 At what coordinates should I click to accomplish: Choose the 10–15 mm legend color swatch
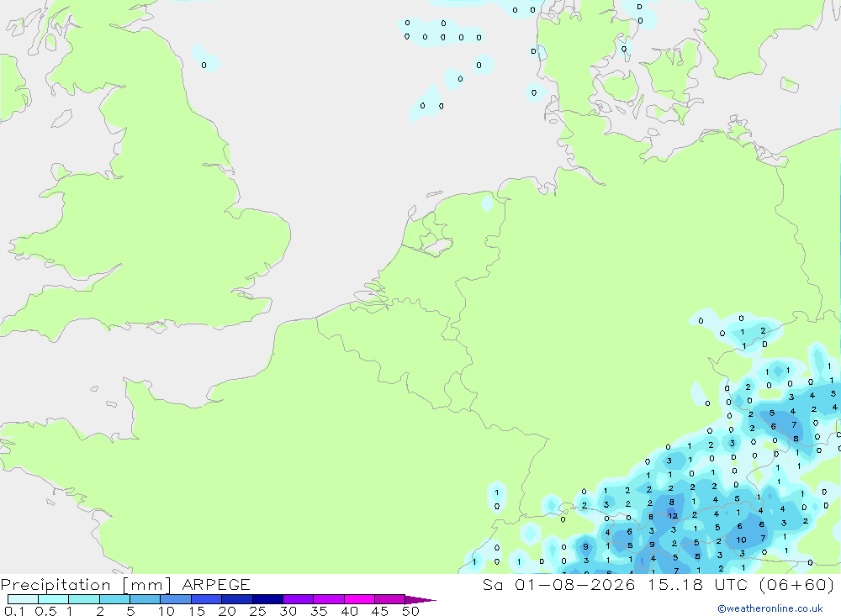(x=176, y=599)
